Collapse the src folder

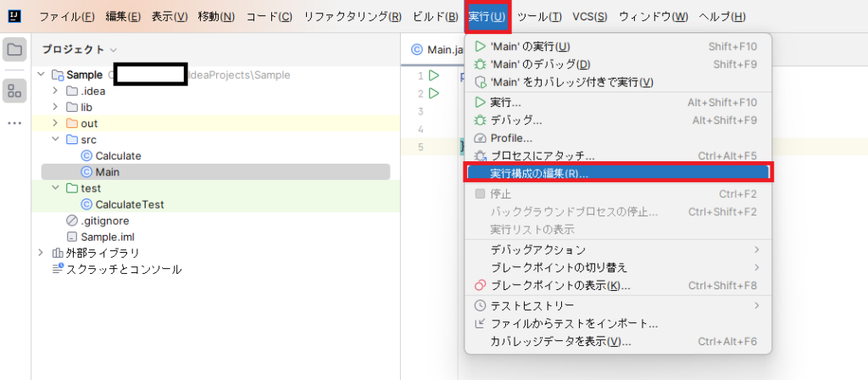[55, 140]
